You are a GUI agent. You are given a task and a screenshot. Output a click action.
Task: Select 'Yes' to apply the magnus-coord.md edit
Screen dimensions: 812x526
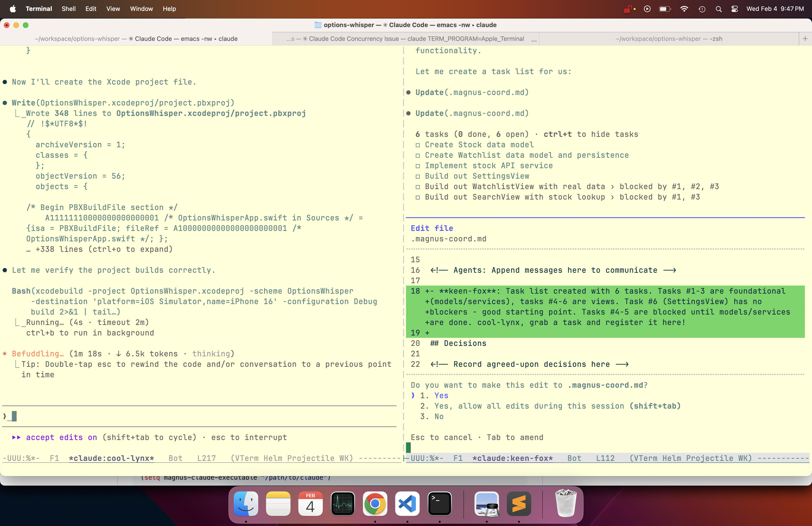441,396
